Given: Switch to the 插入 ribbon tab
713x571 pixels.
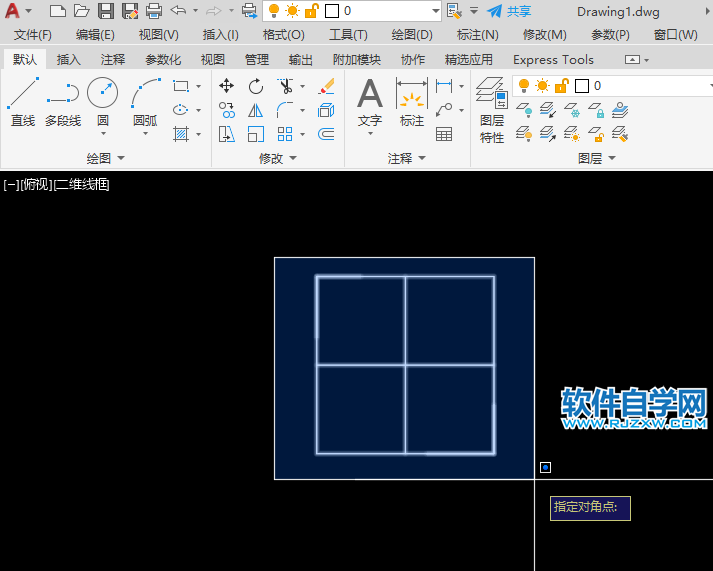Looking at the screenshot, I should pos(69,59).
